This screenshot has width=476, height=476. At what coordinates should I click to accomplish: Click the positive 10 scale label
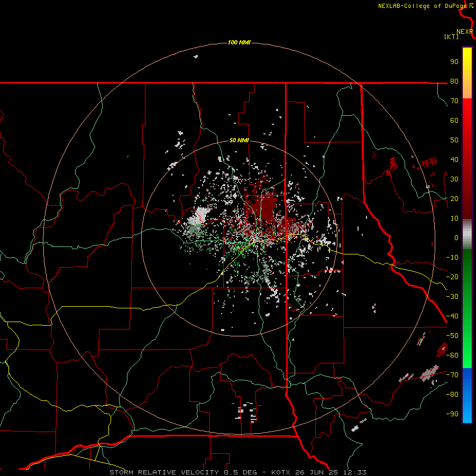coord(454,218)
